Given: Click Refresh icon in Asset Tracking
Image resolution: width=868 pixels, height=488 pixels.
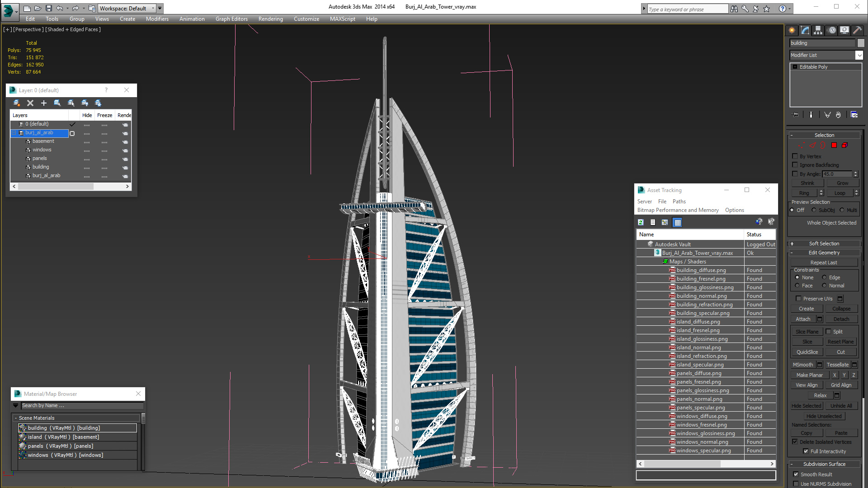Looking at the screenshot, I should (641, 222).
